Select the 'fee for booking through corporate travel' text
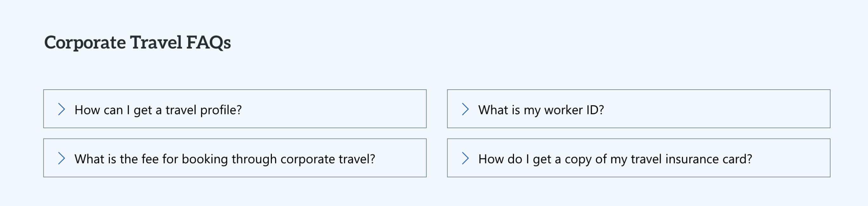This screenshot has height=206, width=868. (x=225, y=159)
